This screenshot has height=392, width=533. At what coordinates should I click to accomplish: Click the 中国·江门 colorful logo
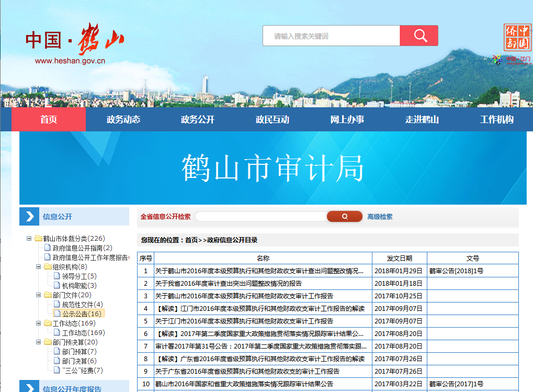click(x=512, y=60)
